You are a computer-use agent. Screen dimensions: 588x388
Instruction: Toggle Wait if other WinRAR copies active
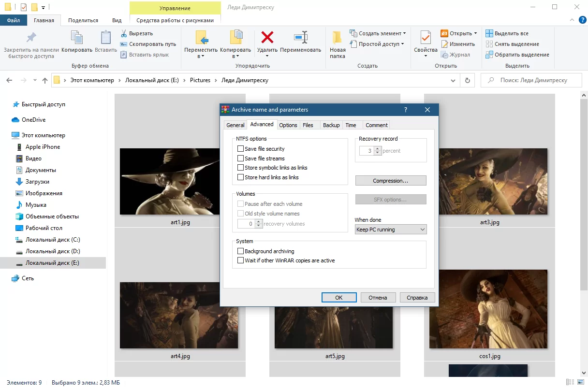(240, 260)
